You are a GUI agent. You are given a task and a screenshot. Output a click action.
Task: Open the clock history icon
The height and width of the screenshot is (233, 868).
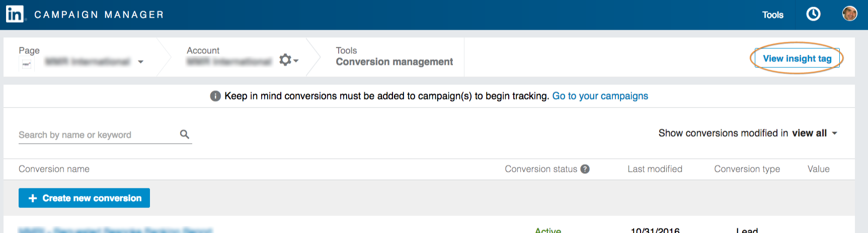813,14
